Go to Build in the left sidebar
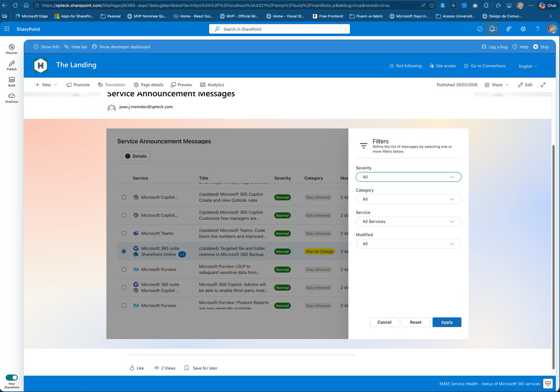560x392 pixels. (11, 82)
